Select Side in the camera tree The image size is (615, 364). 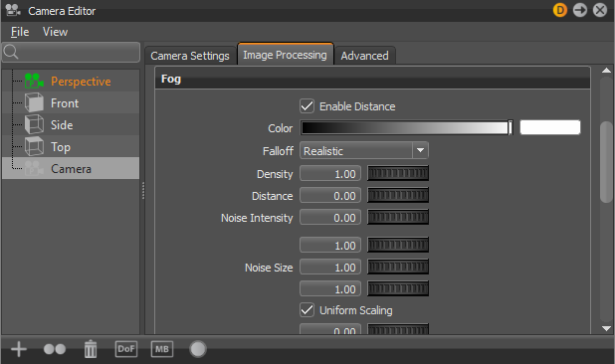click(62, 125)
